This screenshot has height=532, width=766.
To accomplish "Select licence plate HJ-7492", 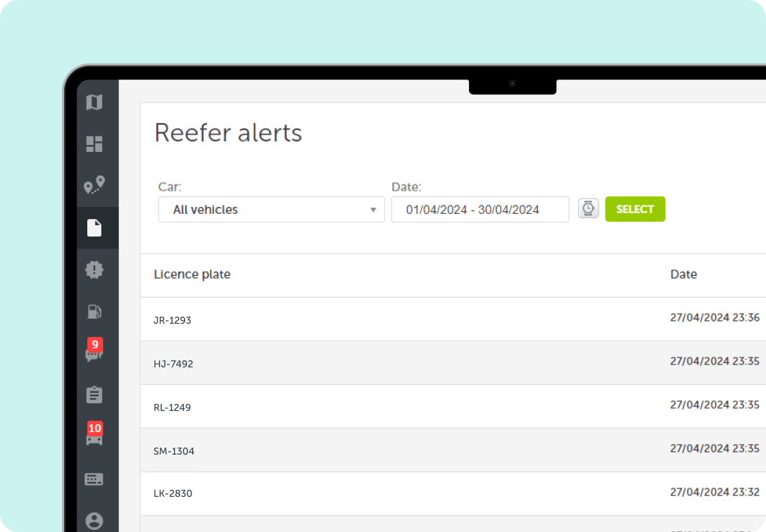I will [173, 364].
